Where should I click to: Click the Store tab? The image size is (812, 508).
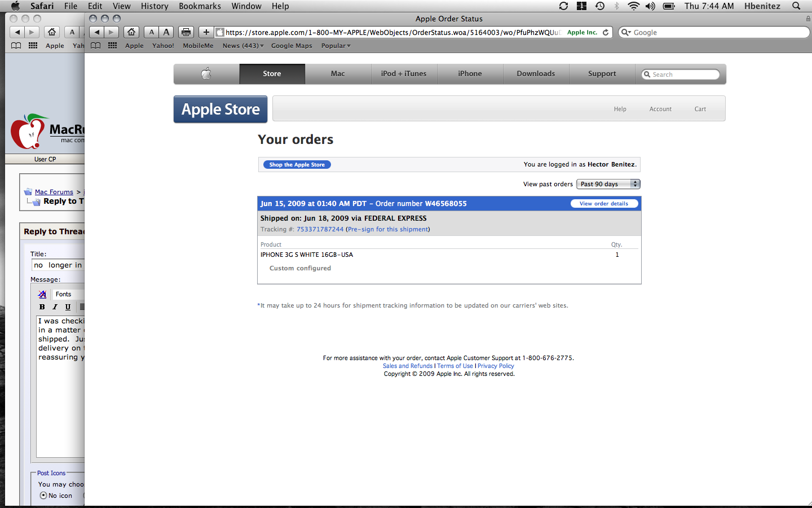click(272, 73)
